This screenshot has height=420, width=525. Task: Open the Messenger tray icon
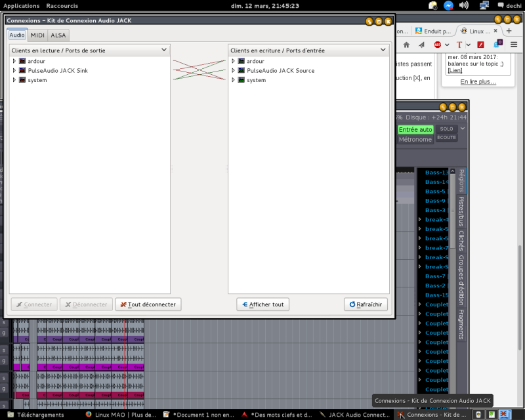[x=448, y=5]
